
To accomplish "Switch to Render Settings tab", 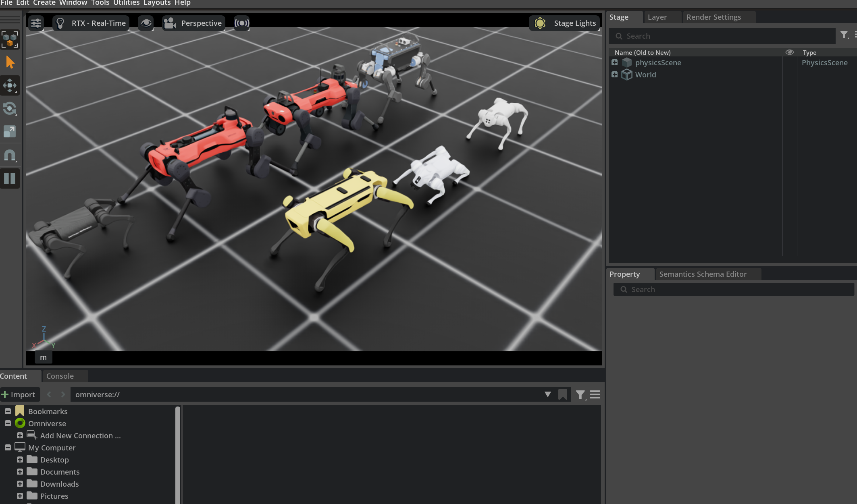I will tap(713, 17).
